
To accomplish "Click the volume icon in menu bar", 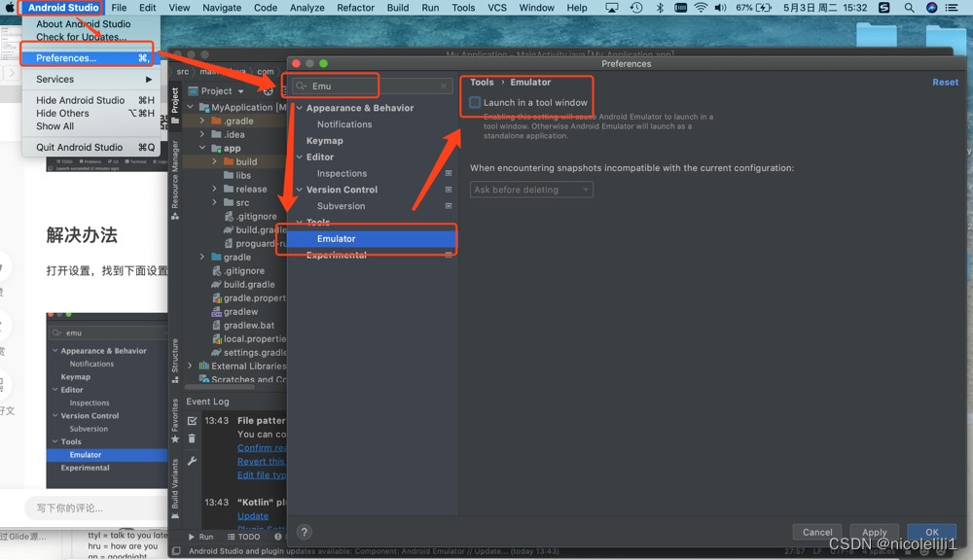I will [720, 8].
